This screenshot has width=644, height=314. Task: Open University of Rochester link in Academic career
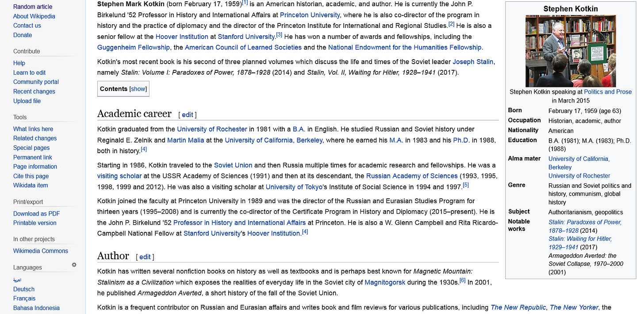click(x=212, y=129)
